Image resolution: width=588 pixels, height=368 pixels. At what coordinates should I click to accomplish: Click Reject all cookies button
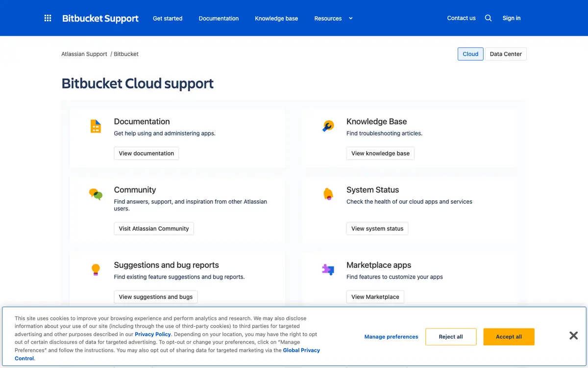pos(451,337)
